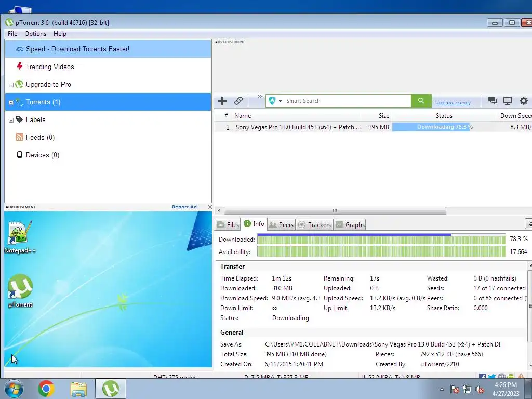Click the Facebook icon in status bar

click(x=483, y=377)
